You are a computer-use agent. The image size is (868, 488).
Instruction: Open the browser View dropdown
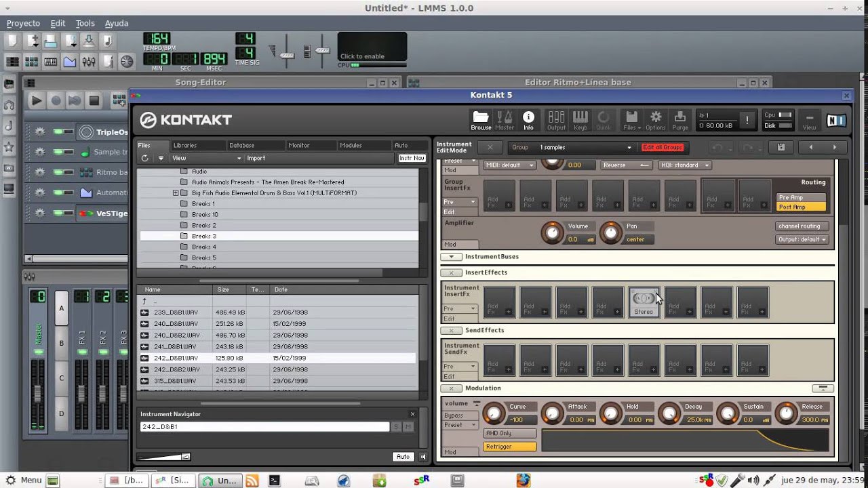coord(205,158)
